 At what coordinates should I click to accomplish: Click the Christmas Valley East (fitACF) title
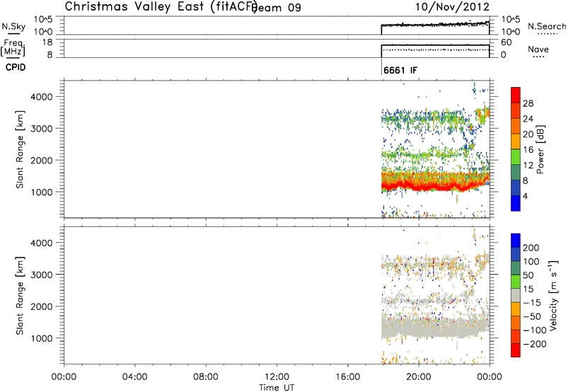click(161, 6)
